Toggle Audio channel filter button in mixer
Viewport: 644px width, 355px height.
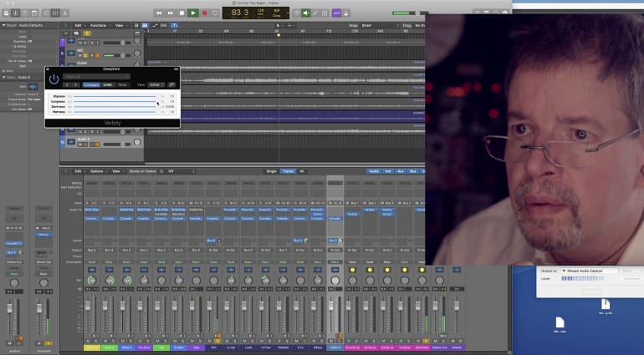point(374,171)
